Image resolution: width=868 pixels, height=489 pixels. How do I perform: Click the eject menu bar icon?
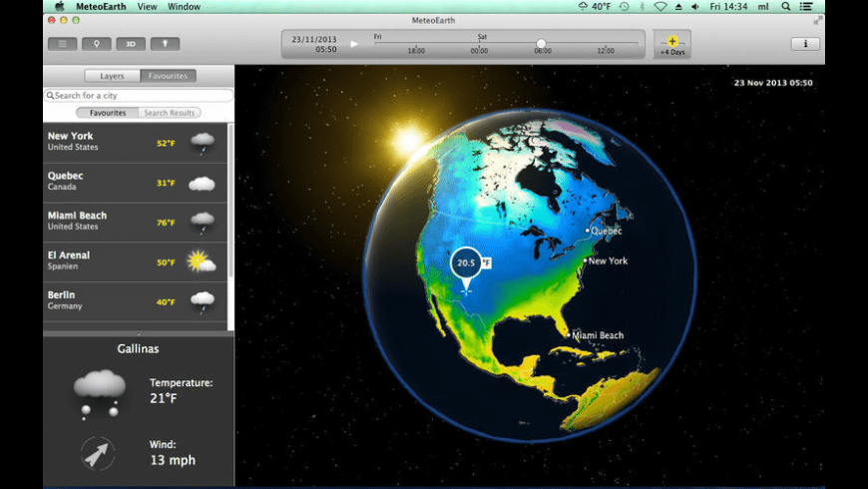(678, 7)
